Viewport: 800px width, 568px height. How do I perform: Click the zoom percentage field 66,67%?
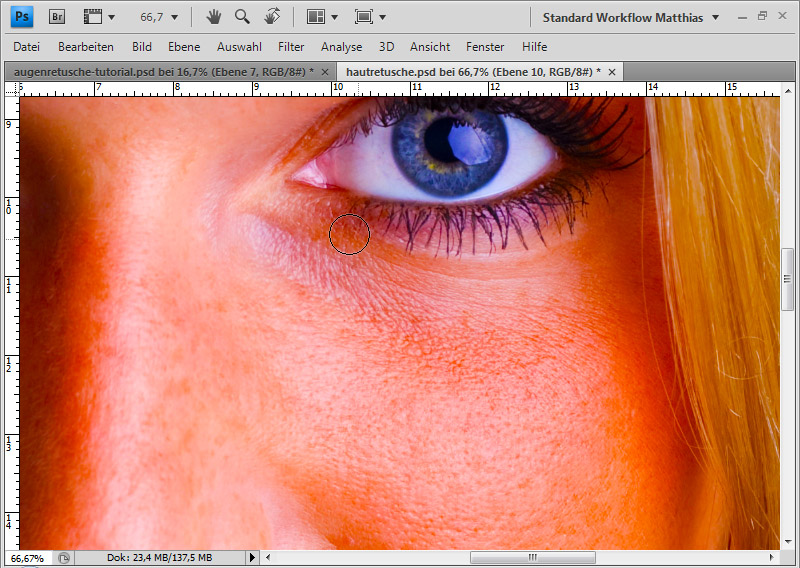27,558
